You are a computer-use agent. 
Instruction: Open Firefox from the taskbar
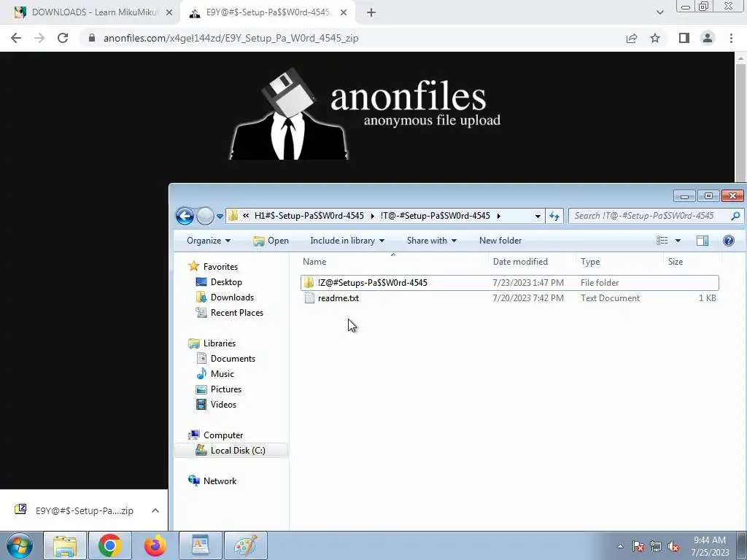(x=155, y=545)
